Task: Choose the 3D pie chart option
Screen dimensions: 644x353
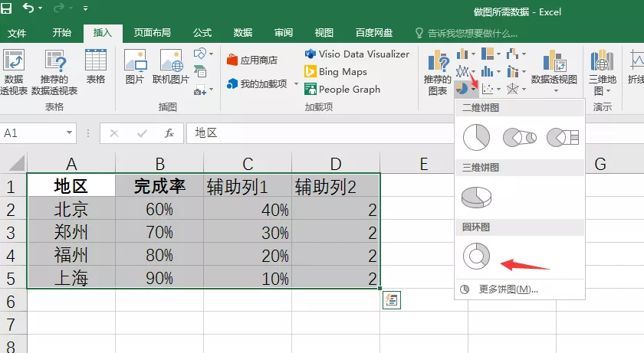Action: (476, 196)
